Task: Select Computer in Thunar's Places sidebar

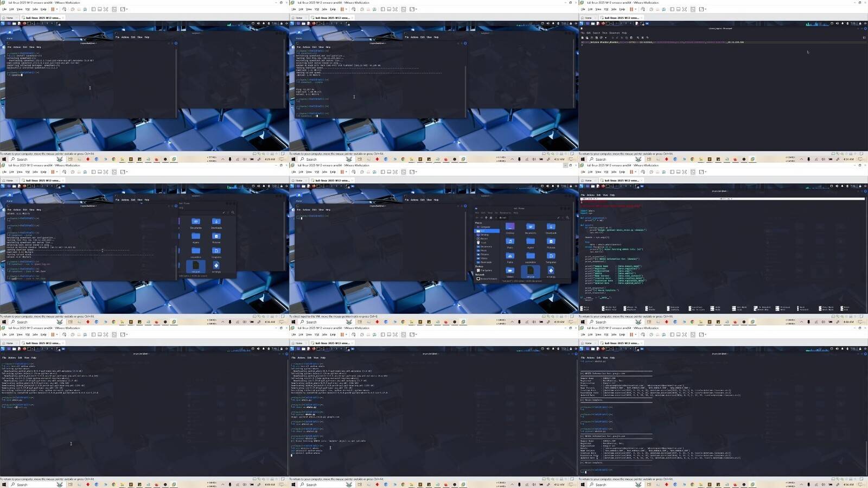Action: coord(484,227)
